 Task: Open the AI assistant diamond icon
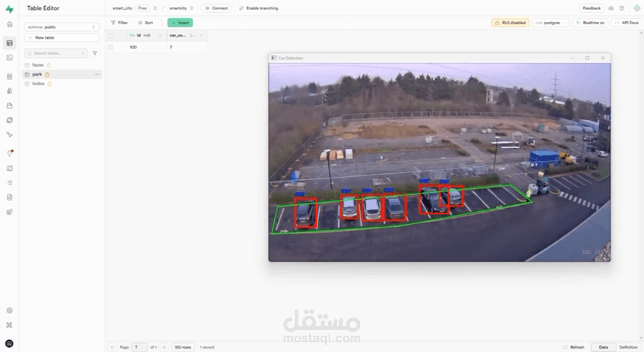[637, 8]
